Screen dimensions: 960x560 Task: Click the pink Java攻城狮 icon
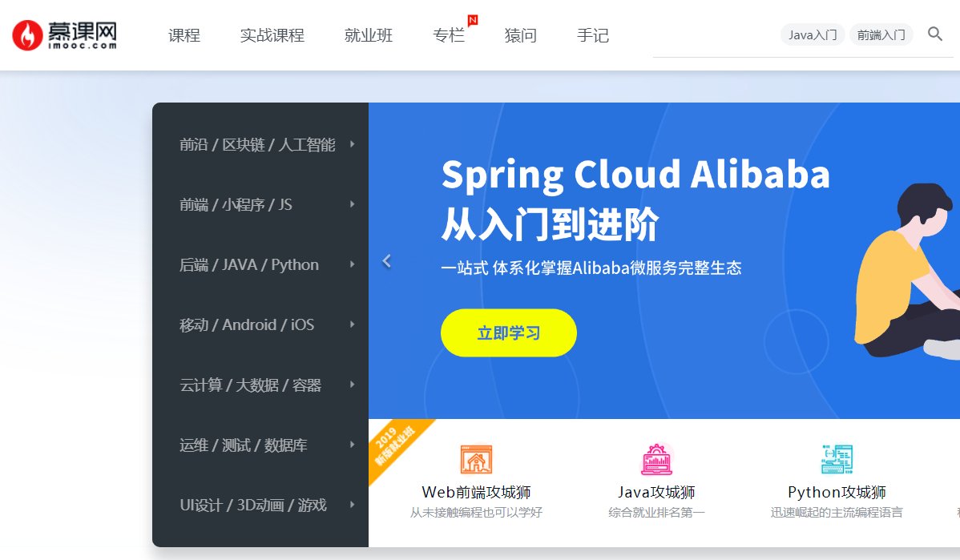pos(657,459)
